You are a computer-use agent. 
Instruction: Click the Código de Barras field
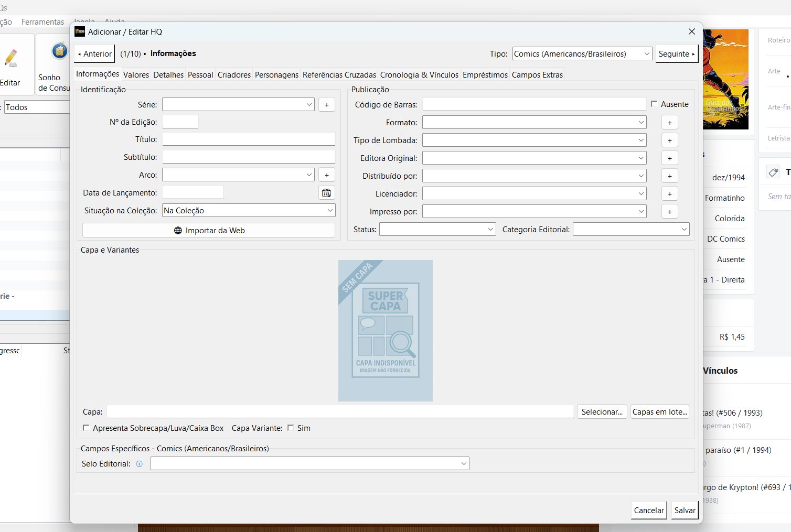pyautogui.click(x=534, y=104)
